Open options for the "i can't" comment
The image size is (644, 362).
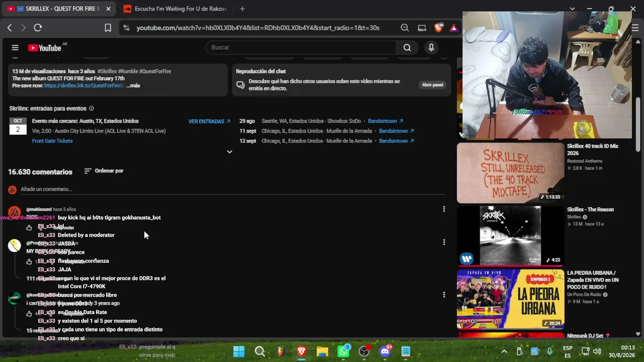tap(444, 295)
